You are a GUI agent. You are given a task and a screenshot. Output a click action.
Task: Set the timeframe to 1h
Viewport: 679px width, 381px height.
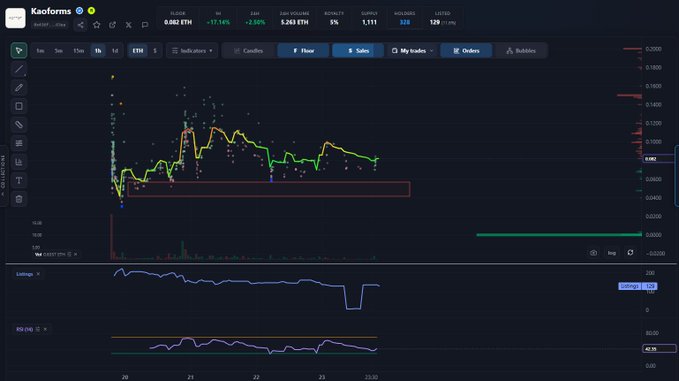coord(98,51)
